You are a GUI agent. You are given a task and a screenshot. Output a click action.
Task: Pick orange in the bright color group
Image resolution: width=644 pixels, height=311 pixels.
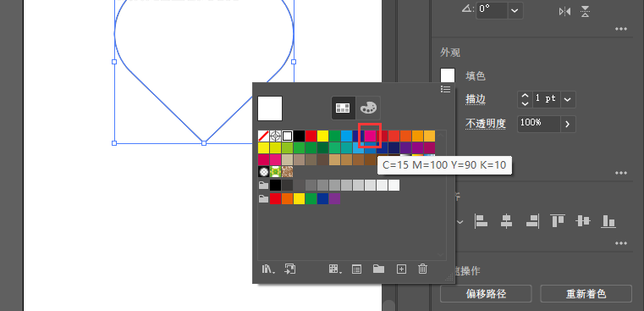pos(287,198)
